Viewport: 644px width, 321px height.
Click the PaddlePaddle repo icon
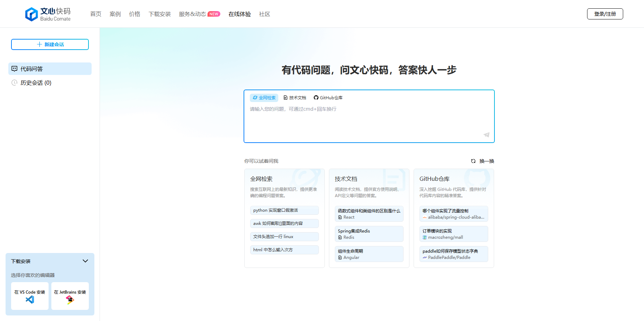(425, 257)
